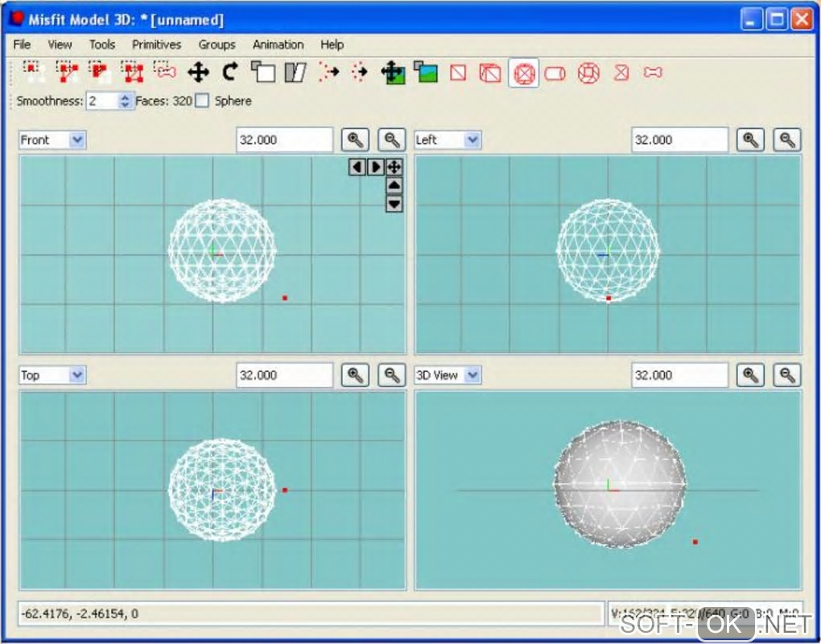
Task: Click the Front viewport pan cross button
Action: [x=394, y=167]
